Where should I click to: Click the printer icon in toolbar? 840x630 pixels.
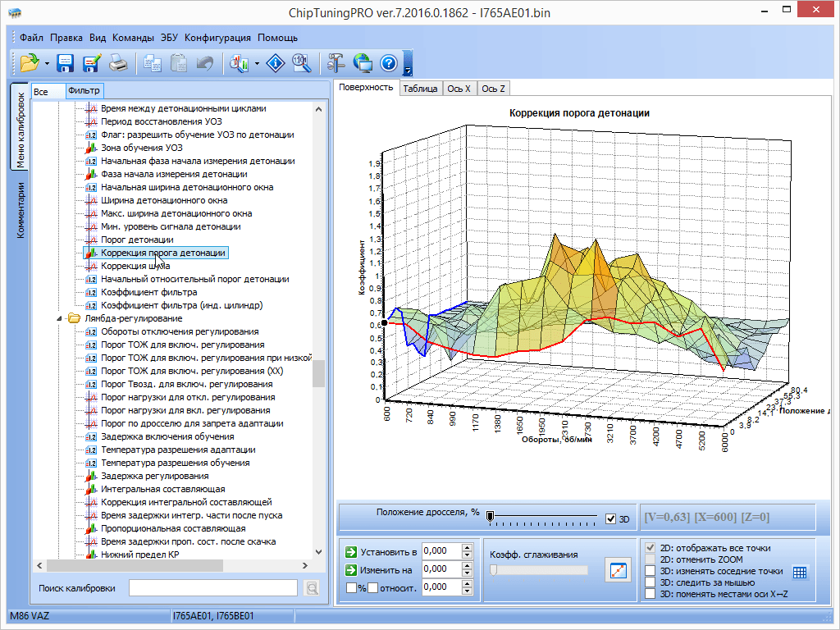(119, 63)
